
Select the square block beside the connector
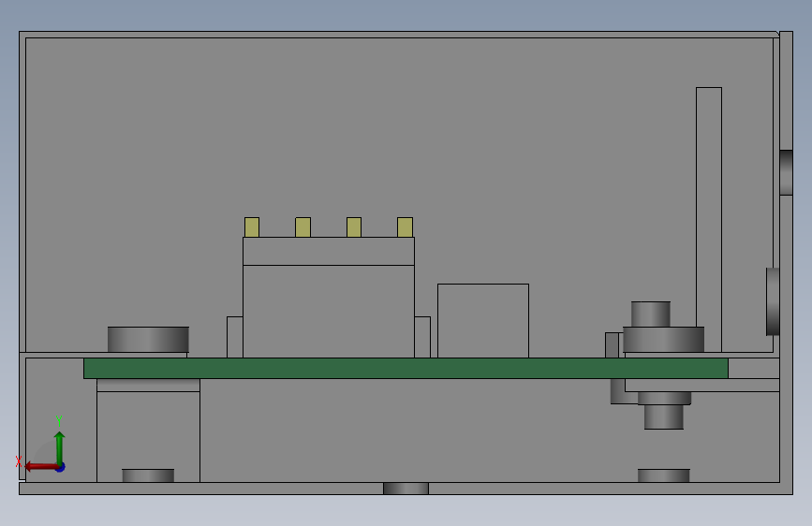483,320
